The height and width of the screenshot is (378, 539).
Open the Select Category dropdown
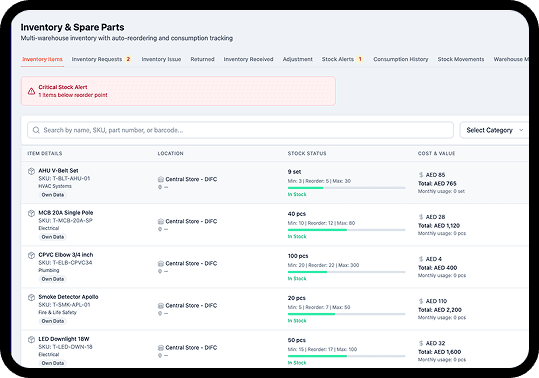pos(494,130)
